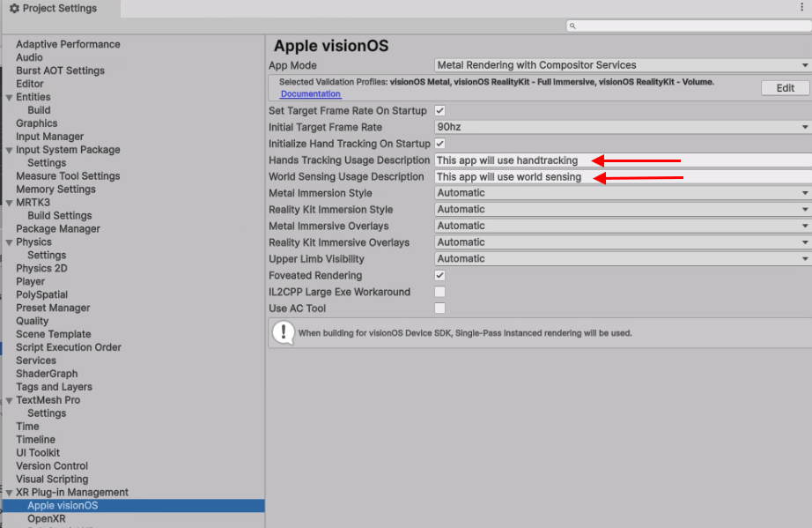Image resolution: width=812 pixels, height=528 pixels.
Task: Open Metal Immersive Overlays dropdown
Action: pos(623,226)
